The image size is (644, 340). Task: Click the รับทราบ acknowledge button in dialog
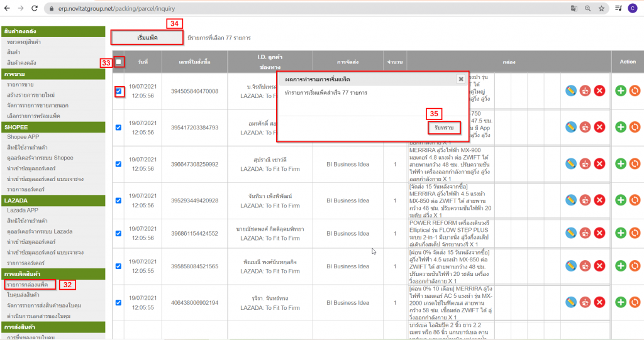444,128
